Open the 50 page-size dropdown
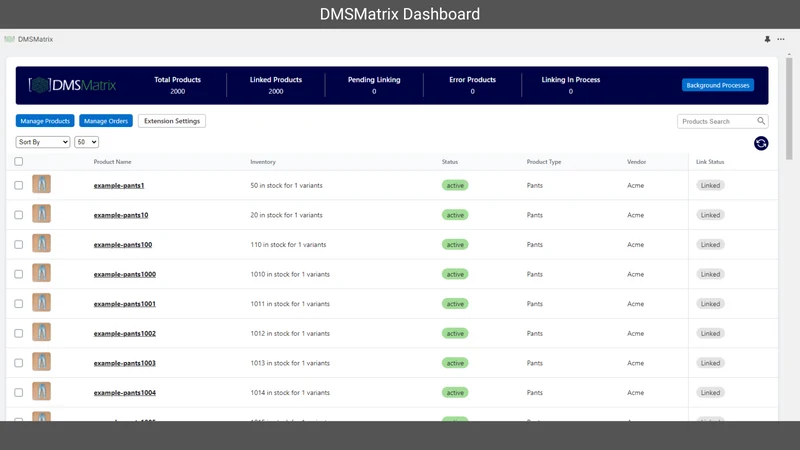Screen dimensions: 800x450 click(86, 142)
